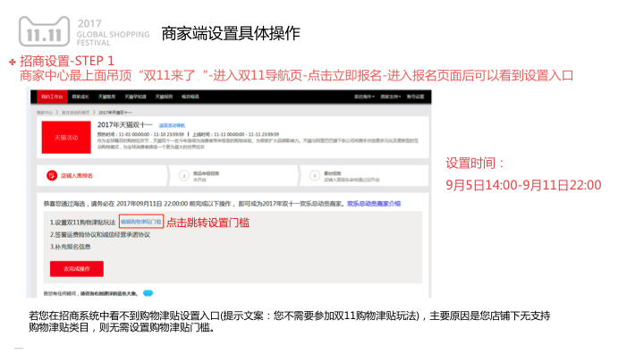Open the 欢乐总动员商家介绍 link

click(x=374, y=204)
